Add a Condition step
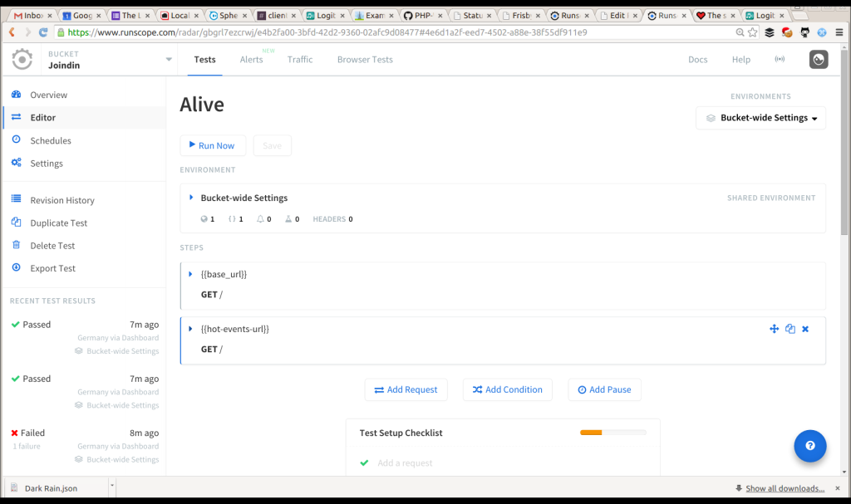 pos(507,389)
